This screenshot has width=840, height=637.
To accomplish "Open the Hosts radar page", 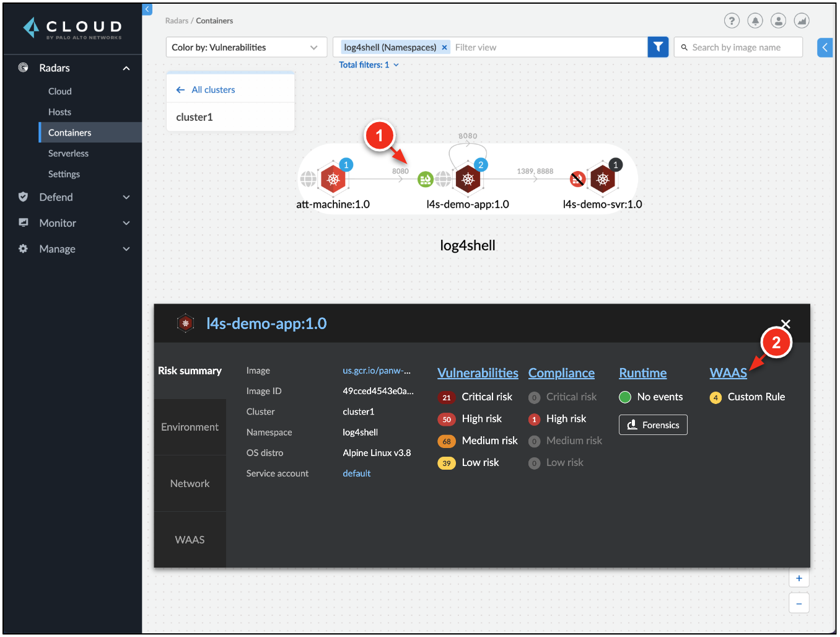I will pos(59,112).
